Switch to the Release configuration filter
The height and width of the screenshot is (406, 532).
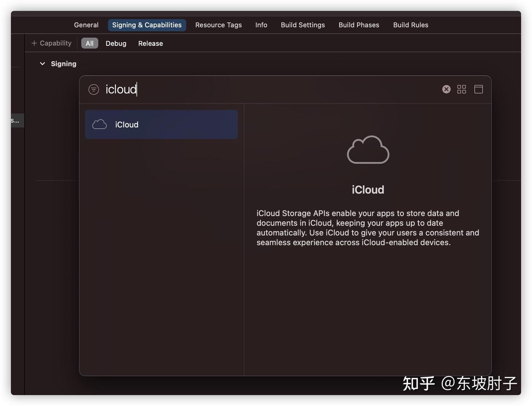tap(150, 43)
